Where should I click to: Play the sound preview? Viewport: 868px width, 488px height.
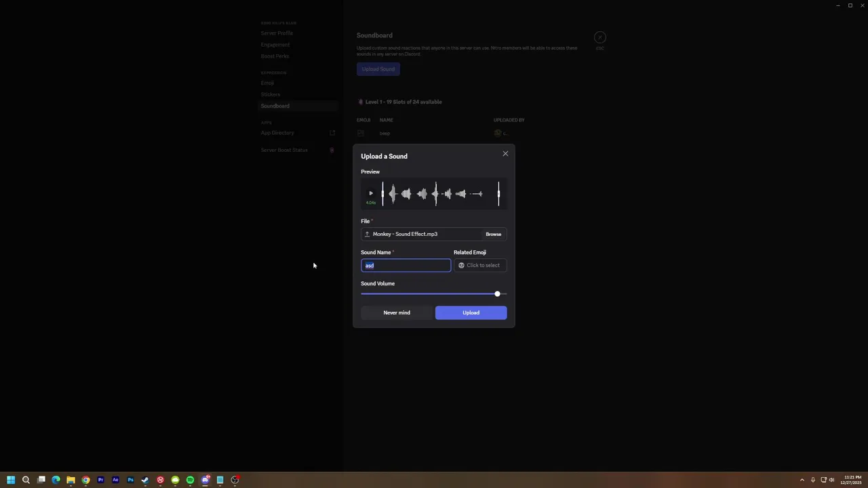tap(370, 193)
